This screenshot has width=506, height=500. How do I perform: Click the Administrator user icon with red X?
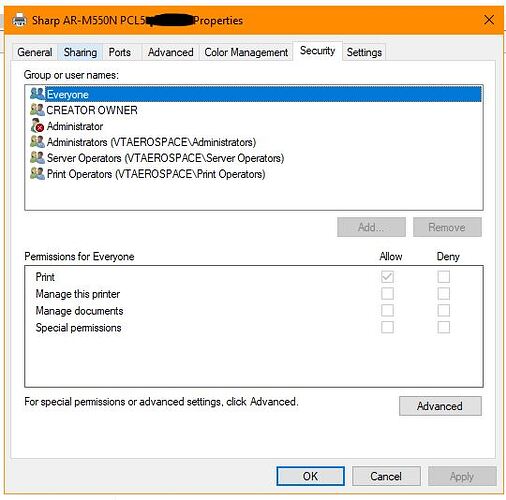[x=37, y=126]
